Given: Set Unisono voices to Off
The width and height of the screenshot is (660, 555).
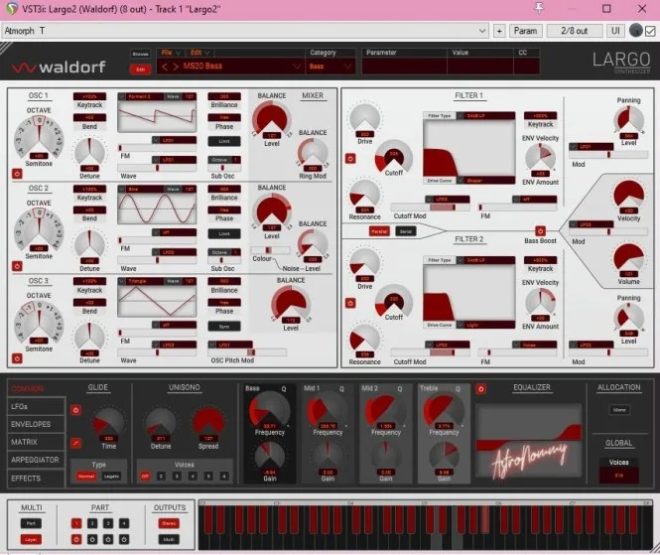Looking at the screenshot, I should [145, 476].
